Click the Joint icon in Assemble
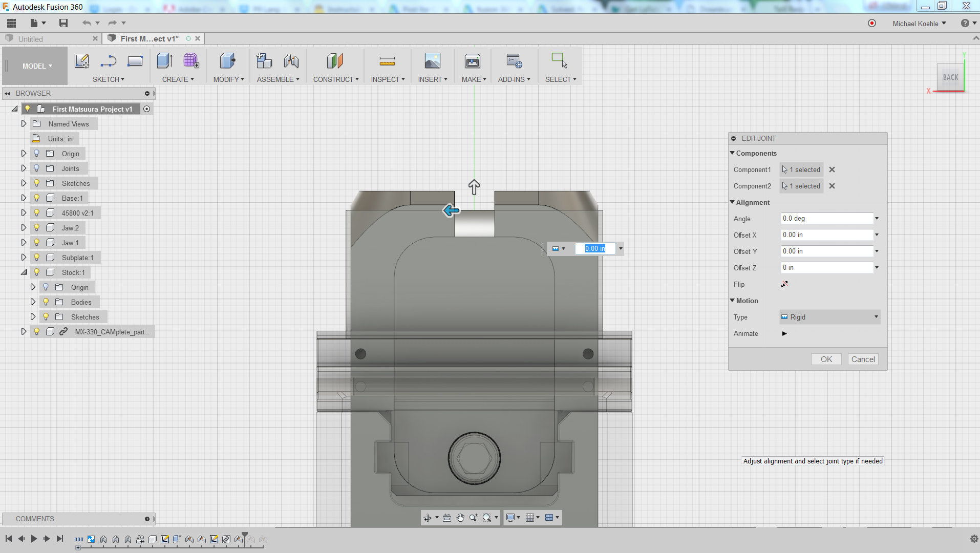The image size is (980, 553). (x=291, y=61)
